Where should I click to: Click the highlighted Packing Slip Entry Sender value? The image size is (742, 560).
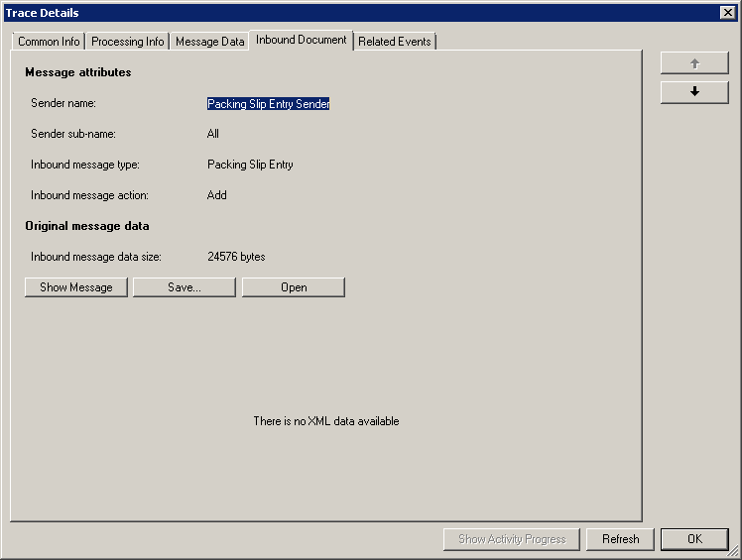point(268,104)
